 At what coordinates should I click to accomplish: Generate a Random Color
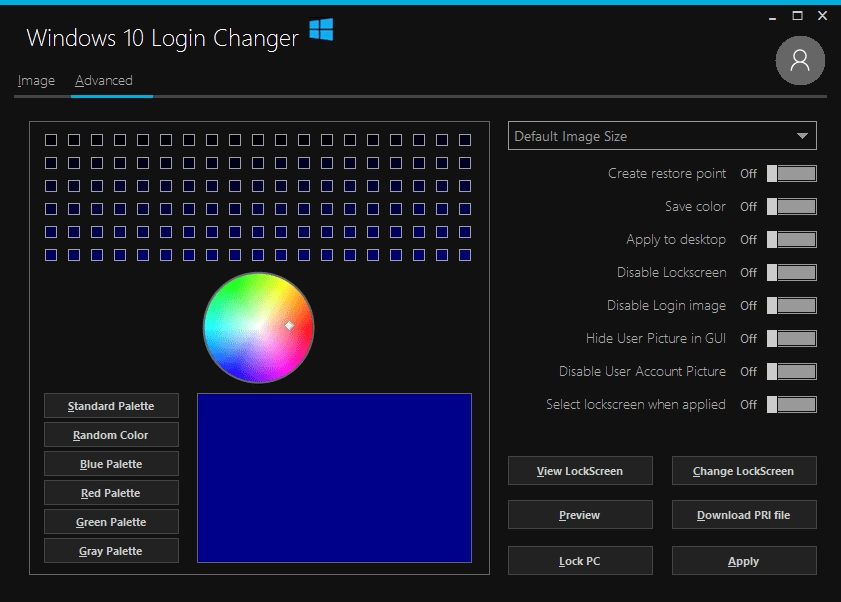[x=111, y=435]
